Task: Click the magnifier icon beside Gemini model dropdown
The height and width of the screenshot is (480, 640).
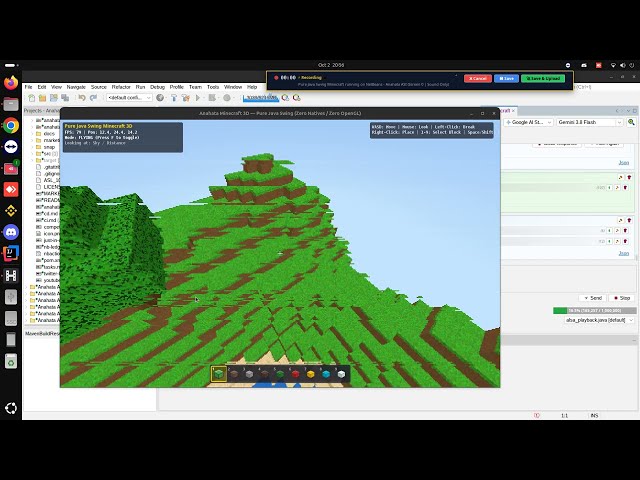Action: click(x=631, y=122)
